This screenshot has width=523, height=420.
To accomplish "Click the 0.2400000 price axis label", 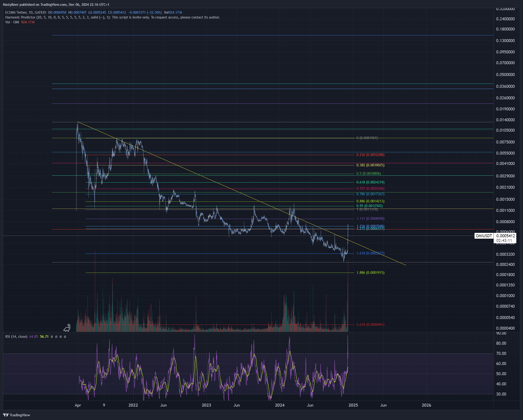I will pyautogui.click(x=505, y=19).
